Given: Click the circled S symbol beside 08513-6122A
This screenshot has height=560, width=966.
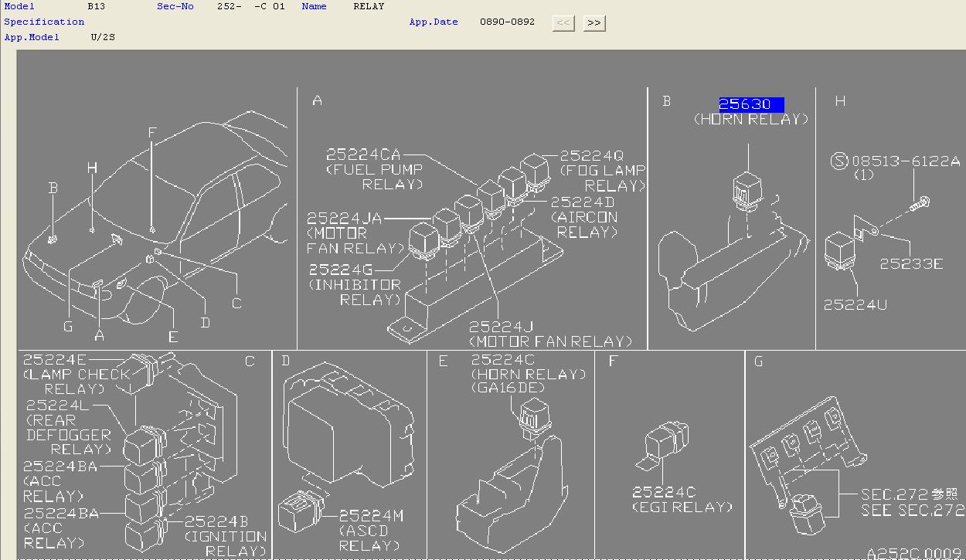Looking at the screenshot, I should (839, 161).
